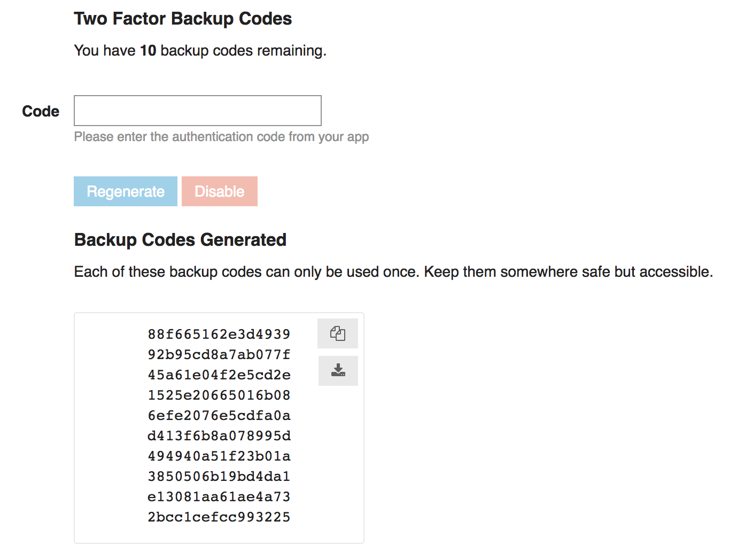The image size is (745, 560).
Task: Click backup code 45a61e04f2e5cd2e
Action: click(x=219, y=375)
